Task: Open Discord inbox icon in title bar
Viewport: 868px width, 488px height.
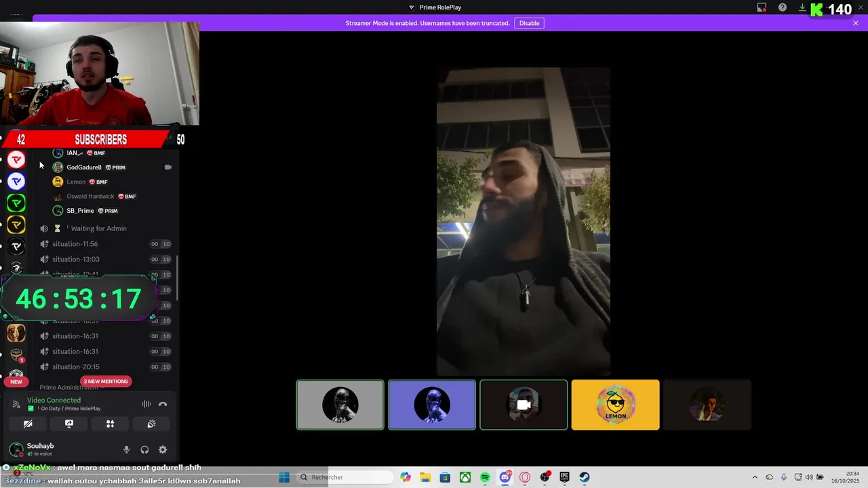Action: pos(762,7)
